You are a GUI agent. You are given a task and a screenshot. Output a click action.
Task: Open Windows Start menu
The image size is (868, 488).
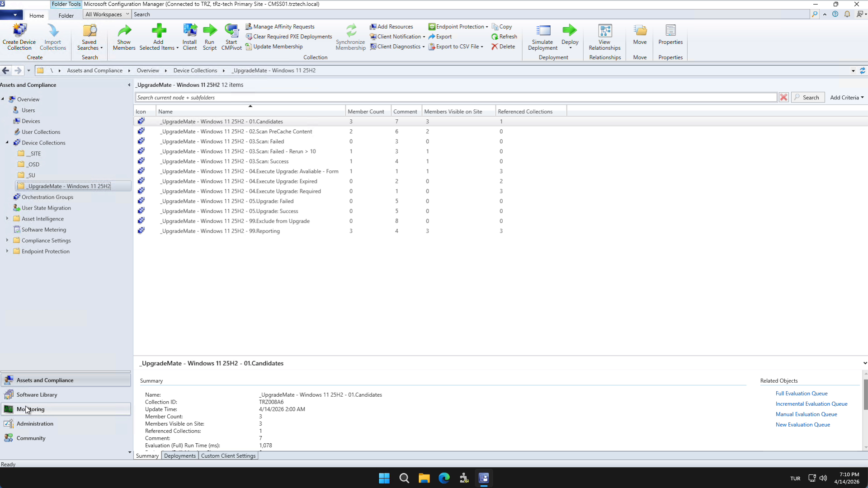click(x=384, y=478)
